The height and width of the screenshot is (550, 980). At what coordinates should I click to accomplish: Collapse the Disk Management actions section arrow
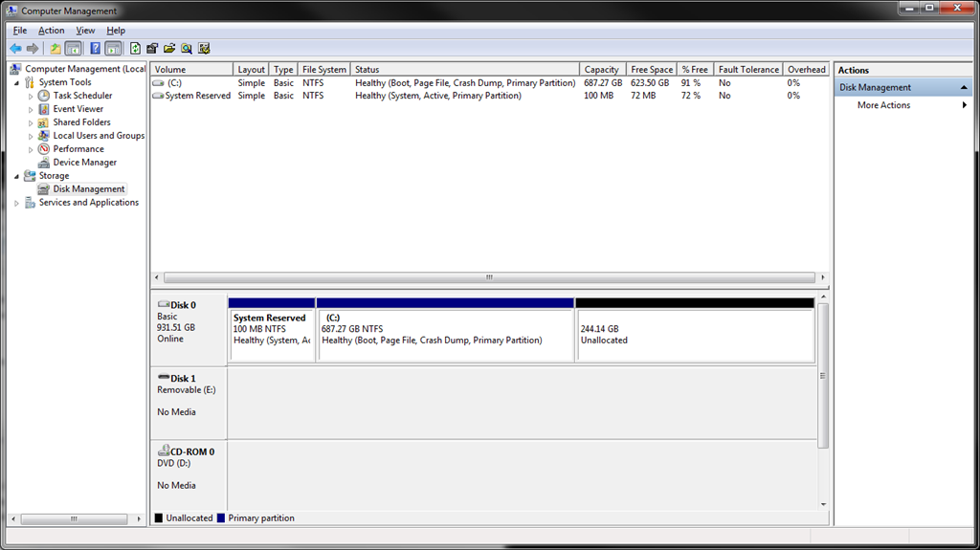(964, 87)
